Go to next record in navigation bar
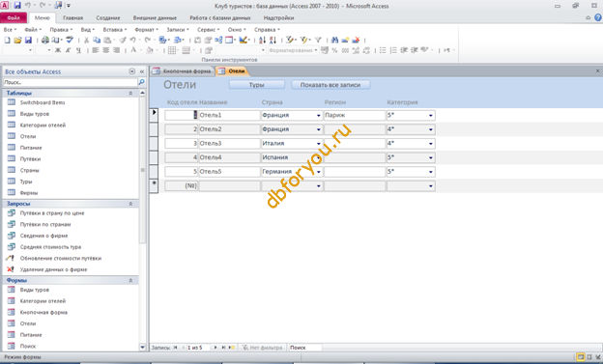This screenshot has width=603, height=364. coord(215,348)
